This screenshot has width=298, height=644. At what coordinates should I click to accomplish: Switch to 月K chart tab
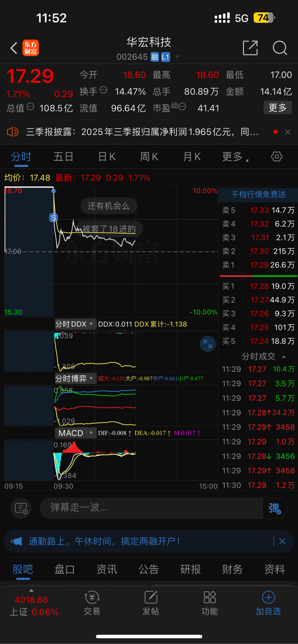point(192,157)
